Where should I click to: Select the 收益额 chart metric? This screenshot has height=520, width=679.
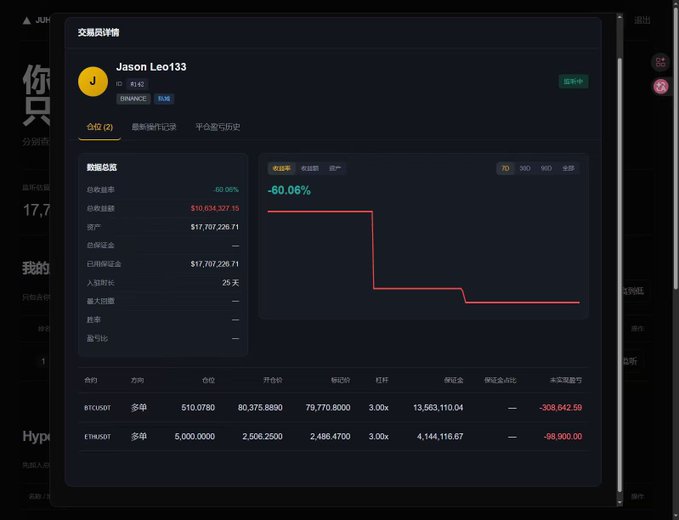310,168
